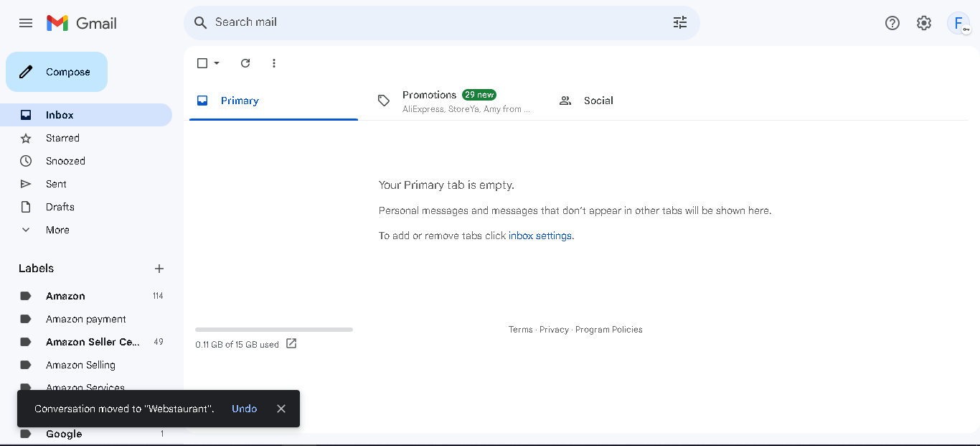The height and width of the screenshot is (446, 980).
Task: Open the Program Policies link
Action: tap(609, 330)
